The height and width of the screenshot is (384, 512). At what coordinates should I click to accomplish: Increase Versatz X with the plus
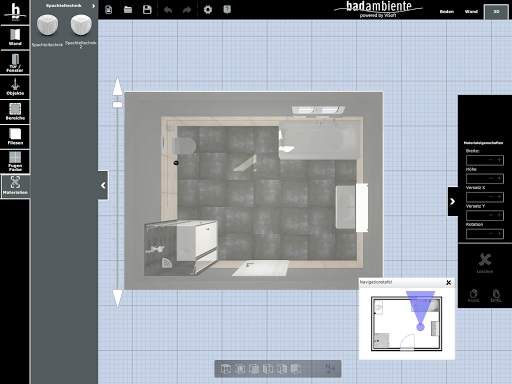499,197
